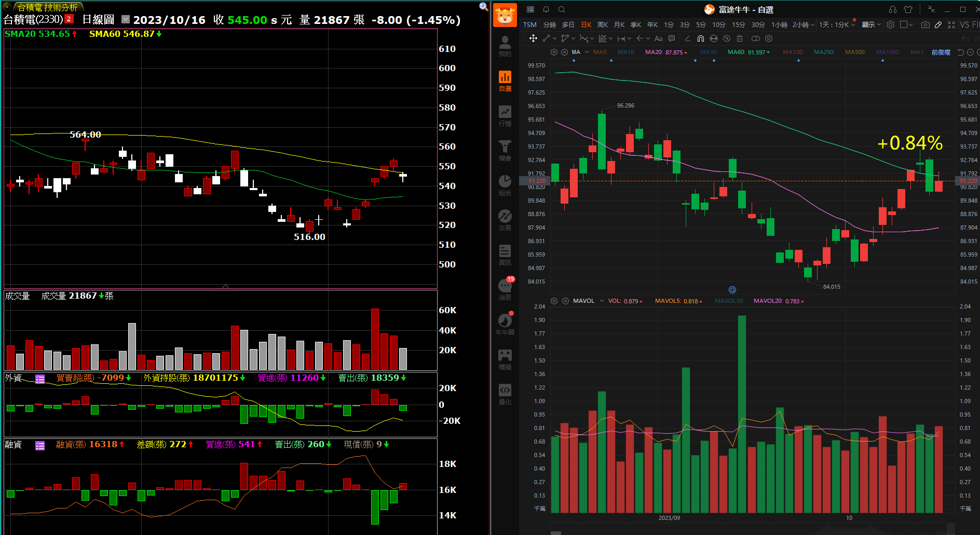Screen dimensions: 980x535
Task: Open MA indicator settings gear
Action: click(x=554, y=52)
